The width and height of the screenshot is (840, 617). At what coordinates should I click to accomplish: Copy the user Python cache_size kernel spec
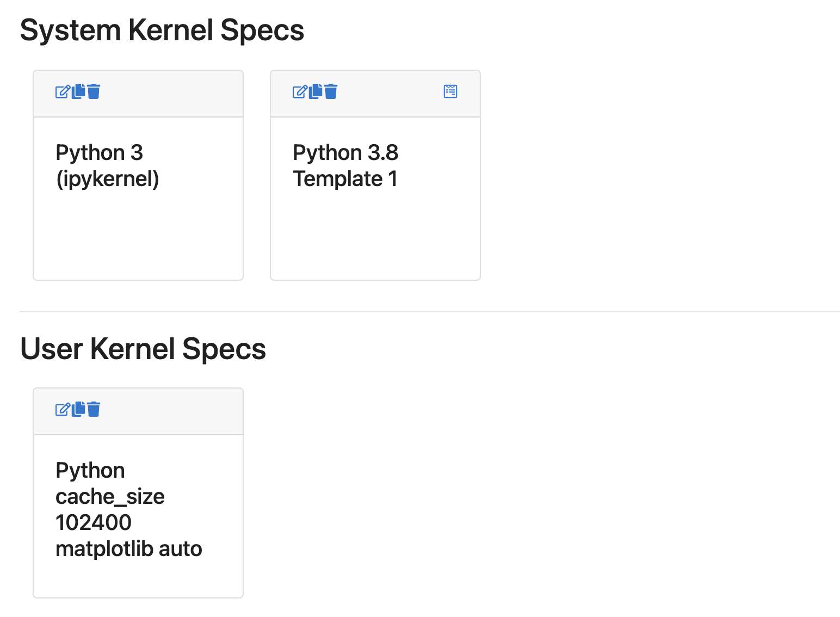coord(79,409)
